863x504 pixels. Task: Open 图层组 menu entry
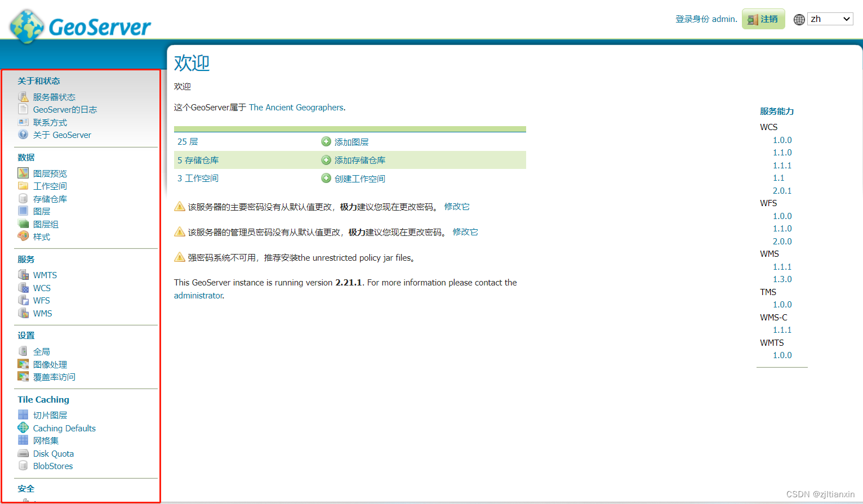(46, 224)
